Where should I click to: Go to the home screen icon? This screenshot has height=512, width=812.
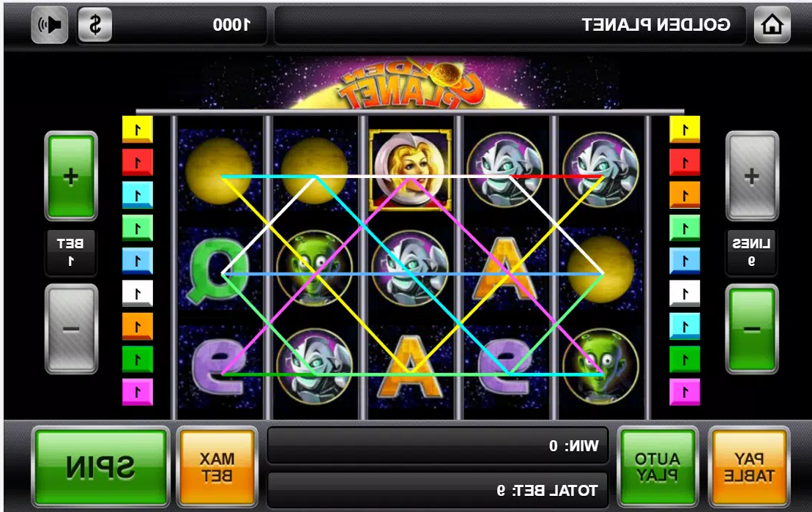[x=772, y=24]
